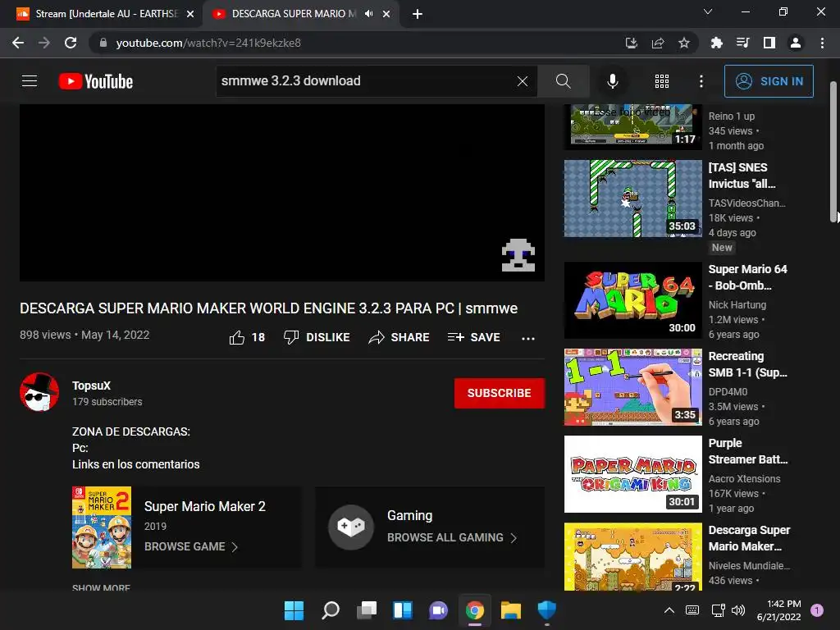Browse Super Mario Maker 2 game

click(x=190, y=547)
